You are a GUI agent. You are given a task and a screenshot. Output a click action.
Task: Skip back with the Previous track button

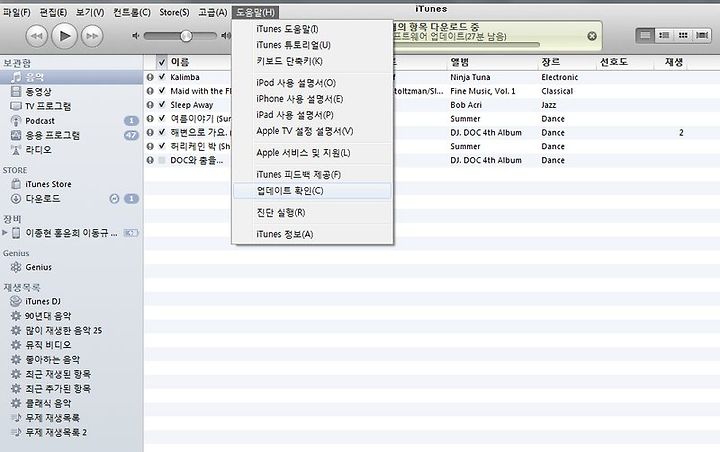37,36
